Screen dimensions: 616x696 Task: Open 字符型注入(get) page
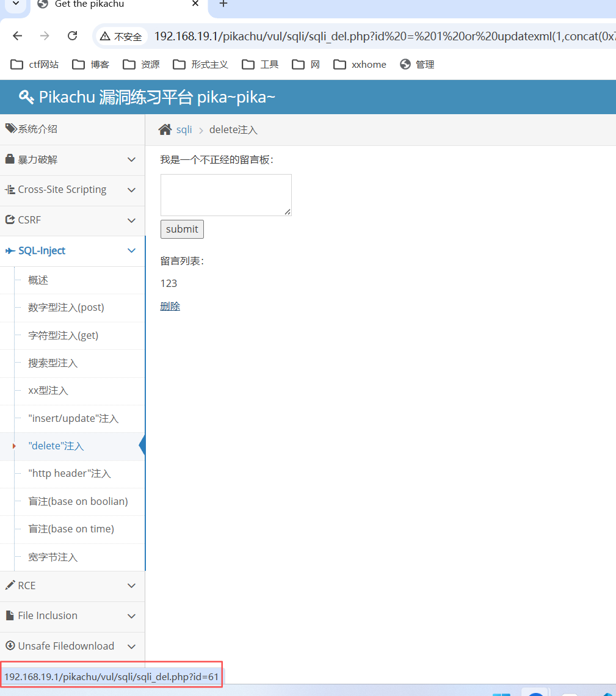click(63, 336)
